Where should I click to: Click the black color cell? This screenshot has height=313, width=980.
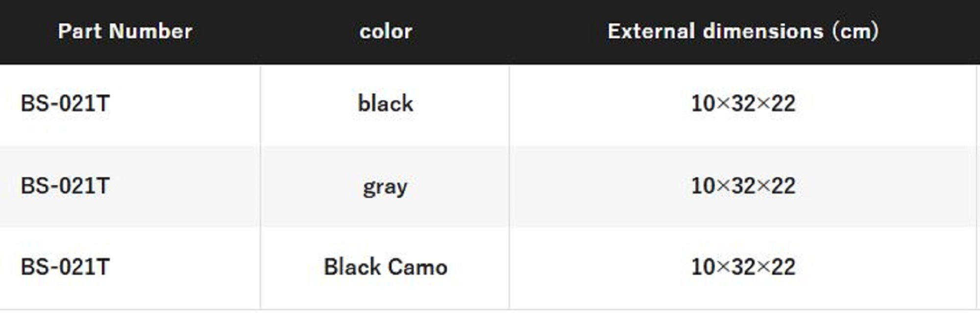tap(386, 103)
